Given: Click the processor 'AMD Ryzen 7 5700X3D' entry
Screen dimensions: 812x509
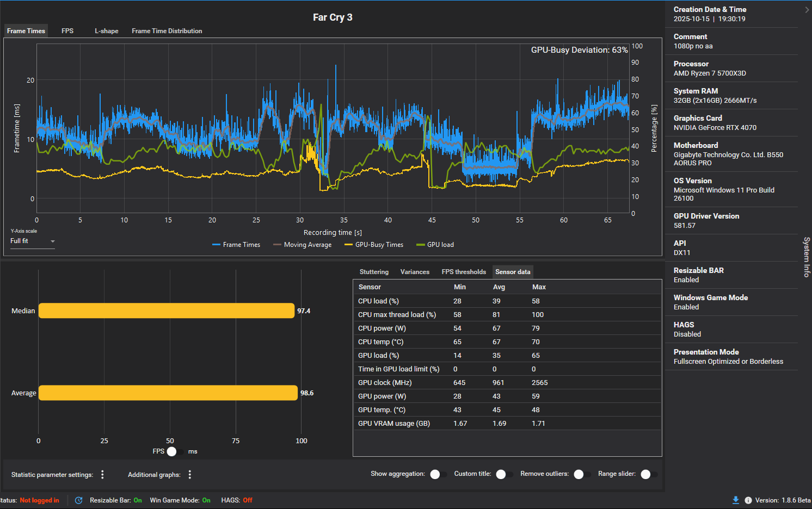Looking at the screenshot, I should point(710,73).
